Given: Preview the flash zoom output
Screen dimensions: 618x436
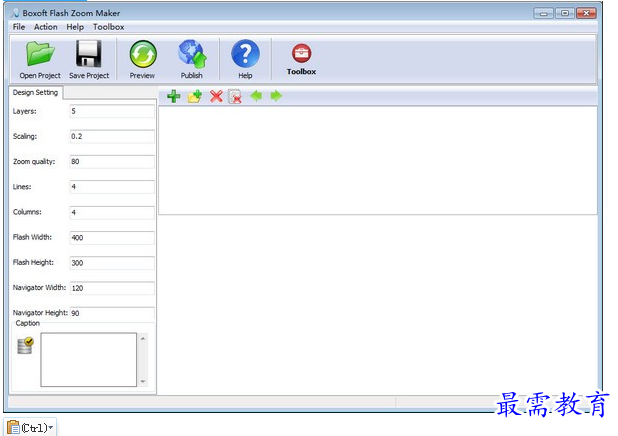Looking at the screenshot, I should [x=143, y=54].
